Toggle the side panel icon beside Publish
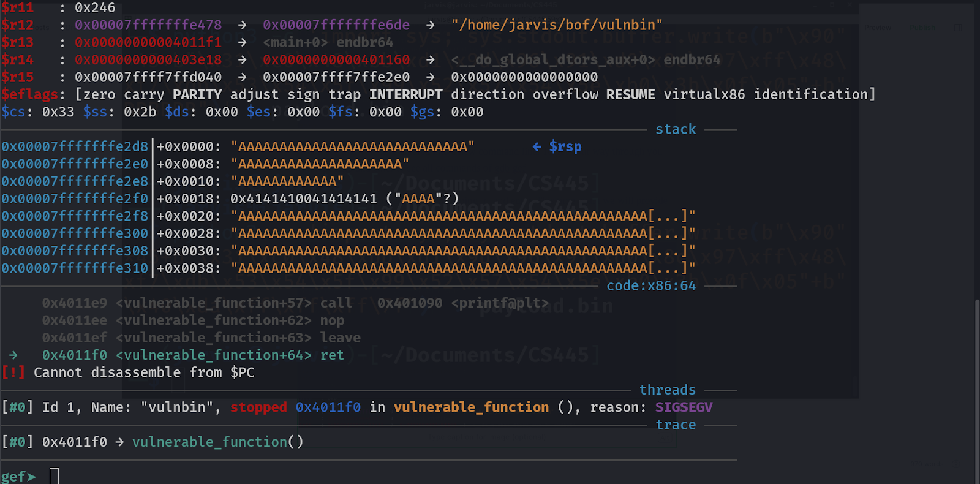 (958, 28)
